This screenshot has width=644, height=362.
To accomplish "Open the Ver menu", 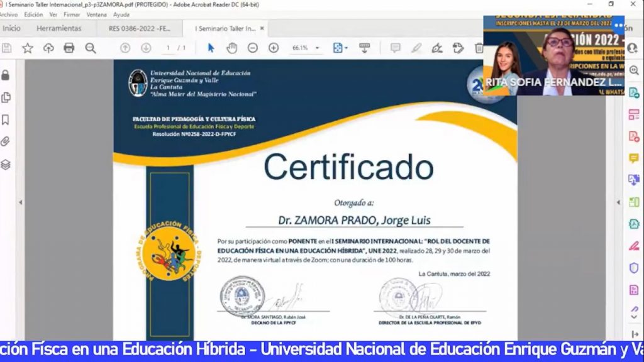I will point(53,14).
